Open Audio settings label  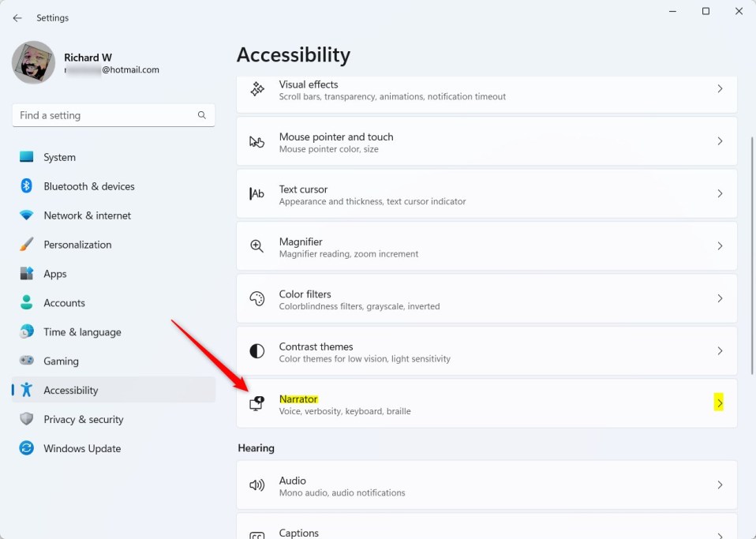[292, 481]
